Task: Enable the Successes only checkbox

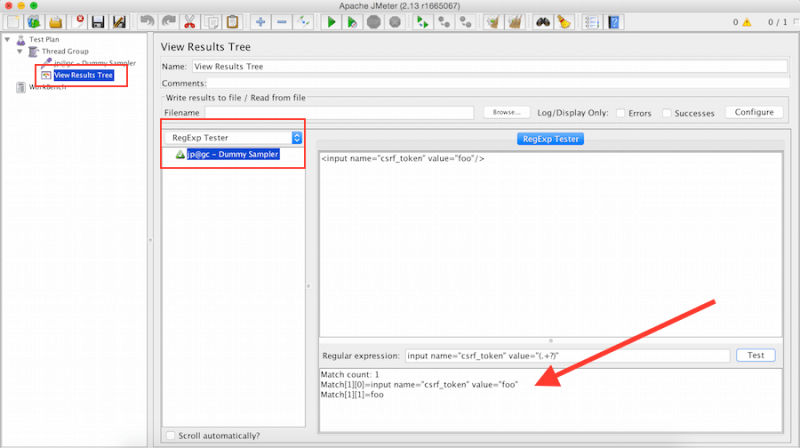Action: [x=666, y=113]
